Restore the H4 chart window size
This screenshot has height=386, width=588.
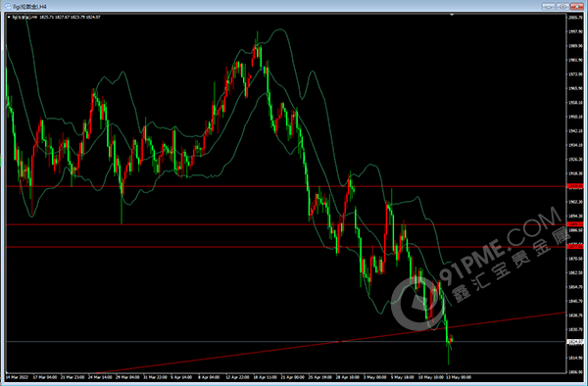563,7
